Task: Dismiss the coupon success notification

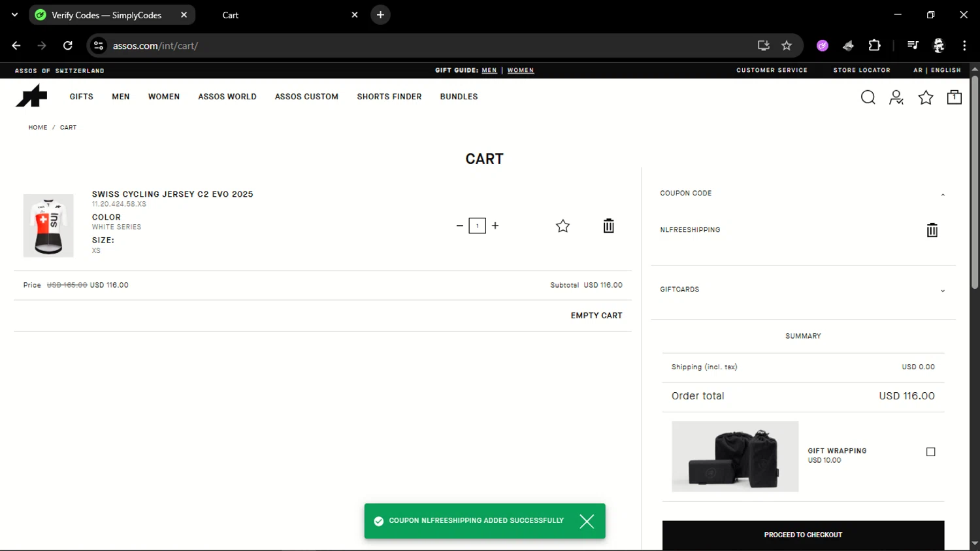Action: (587, 521)
